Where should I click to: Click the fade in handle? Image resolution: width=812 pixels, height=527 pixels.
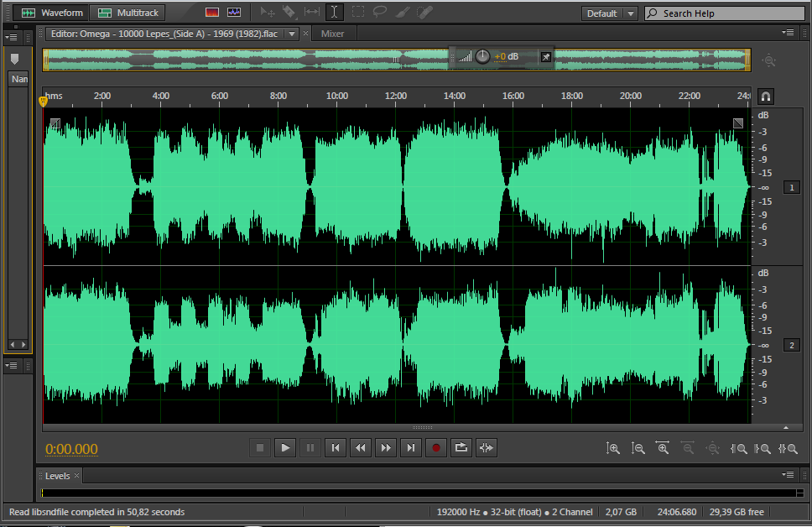55,123
